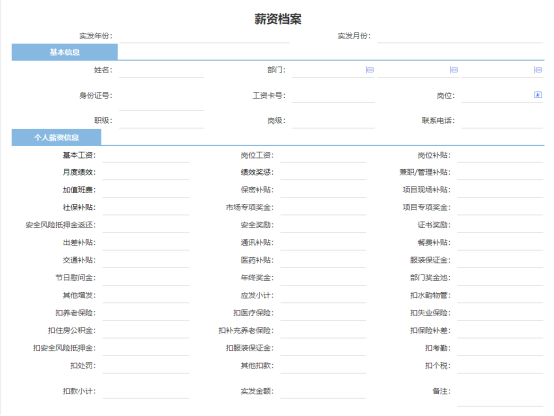This screenshot has width=554, height=416.
Task: Select the 部门奖金池 input field
Action: [500, 279]
